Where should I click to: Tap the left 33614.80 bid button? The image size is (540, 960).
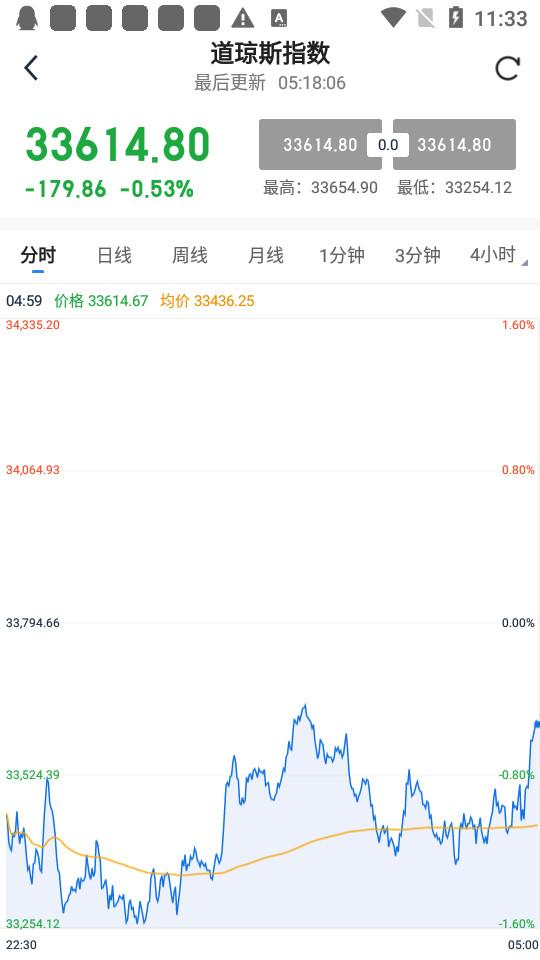pyautogui.click(x=320, y=144)
